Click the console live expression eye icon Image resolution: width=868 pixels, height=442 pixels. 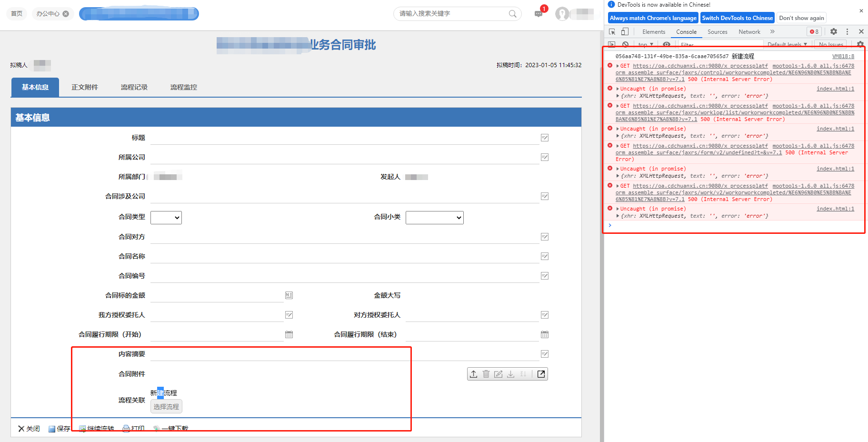(x=667, y=44)
